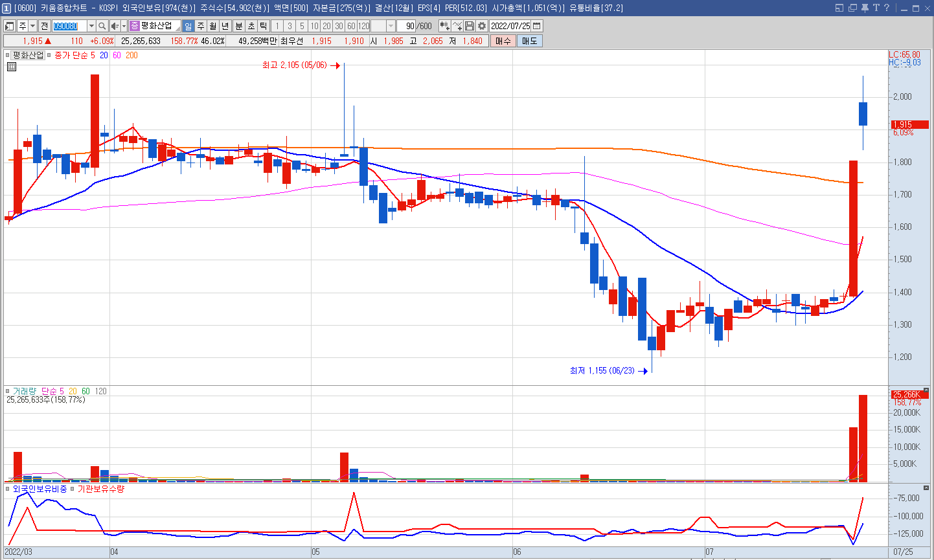Click the purple 증 badge icon
The height and width of the screenshot is (560, 934).
pos(135,26)
